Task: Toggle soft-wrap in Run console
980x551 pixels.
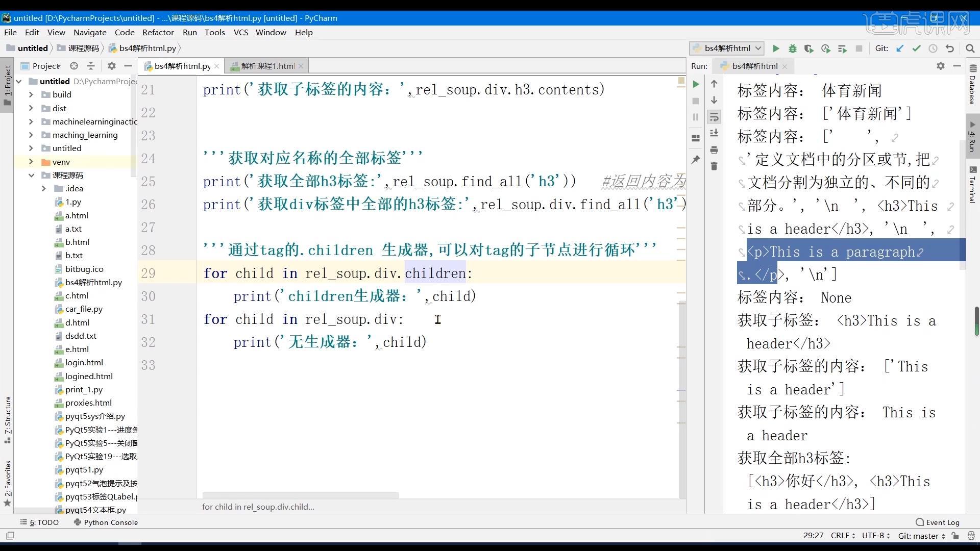Action: point(714,117)
